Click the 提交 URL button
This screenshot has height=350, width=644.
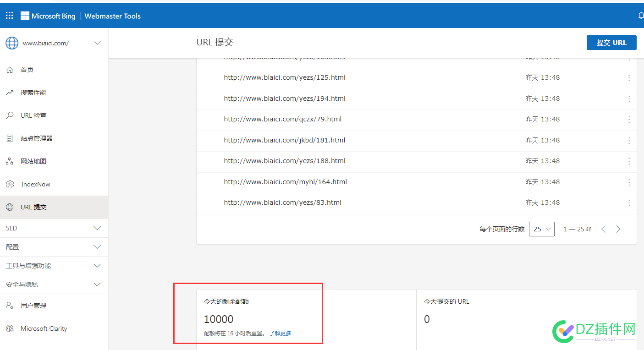click(x=611, y=43)
